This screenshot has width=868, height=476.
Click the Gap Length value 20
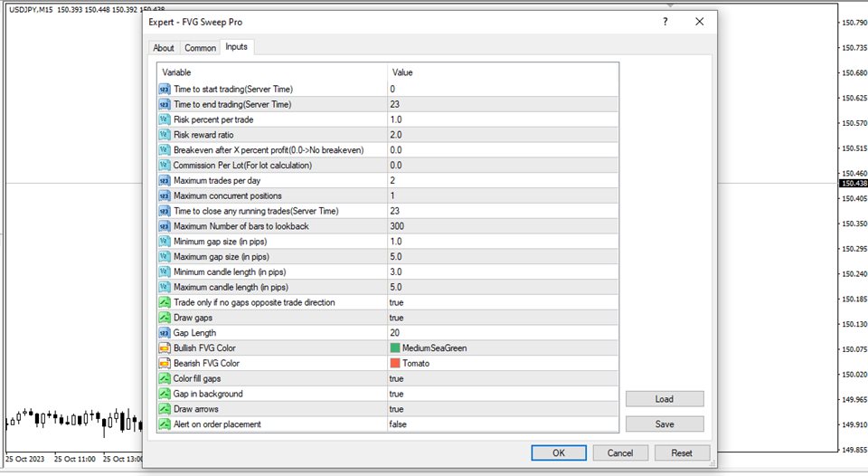395,333
